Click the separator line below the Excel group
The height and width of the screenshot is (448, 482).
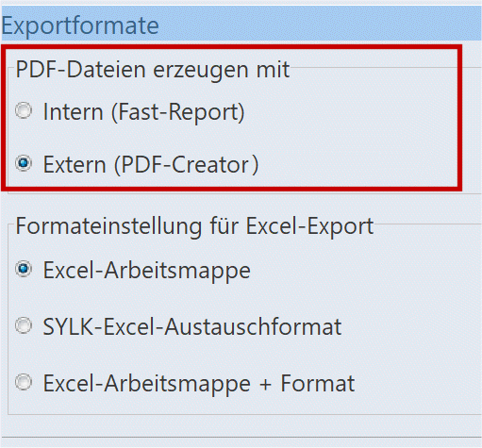[x=241, y=437]
